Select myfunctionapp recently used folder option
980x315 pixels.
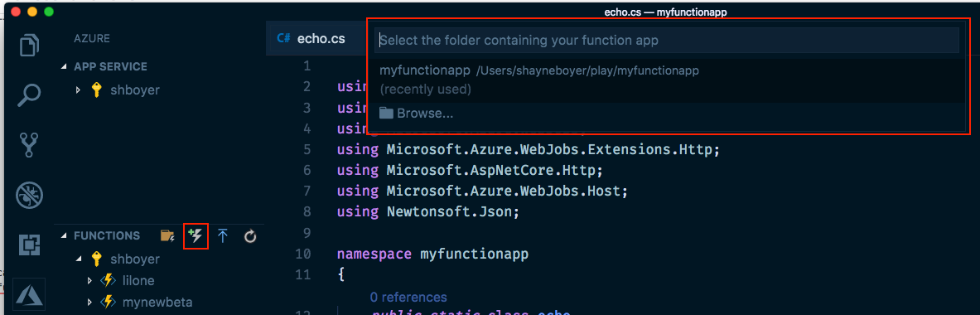(666, 80)
